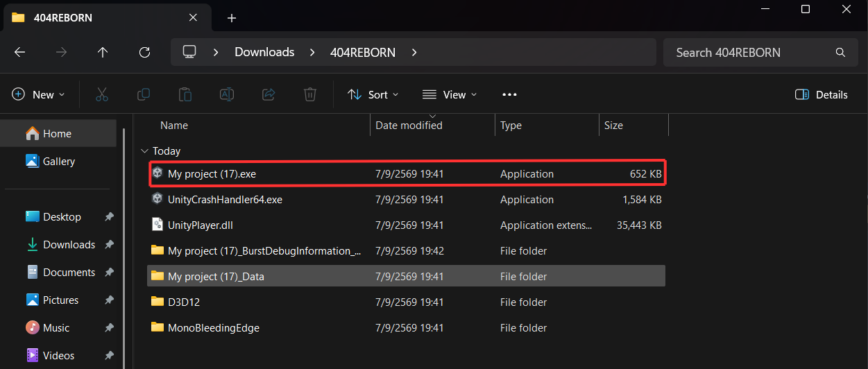
Task: Open the See more ellipsis menu
Action: 509,94
